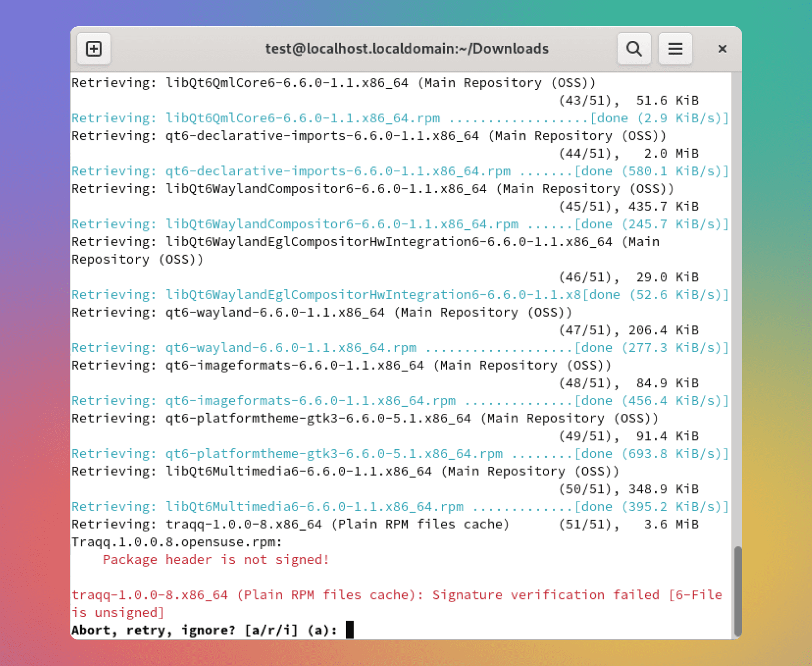
Task: Click blue line libQt6Multimedia6-6.6.0-1.1.x86_64.rpm
Action: coord(401,507)
